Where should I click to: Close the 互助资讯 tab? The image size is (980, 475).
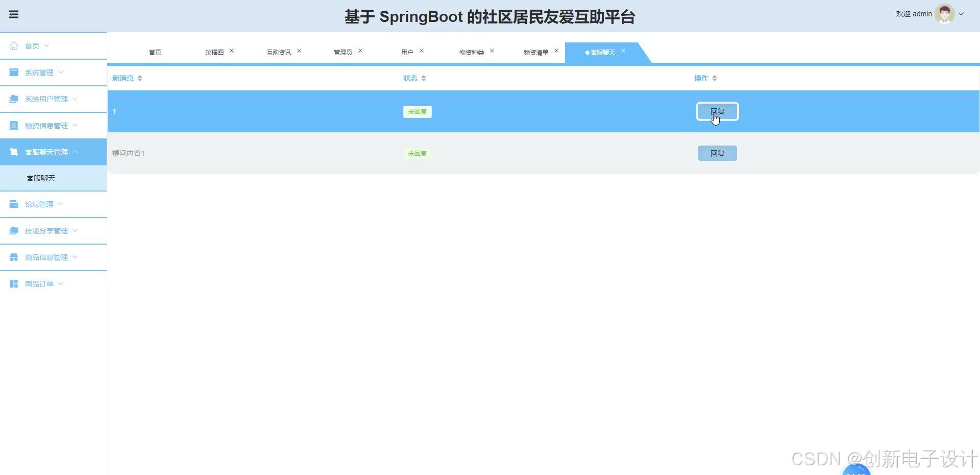(299, 51)
